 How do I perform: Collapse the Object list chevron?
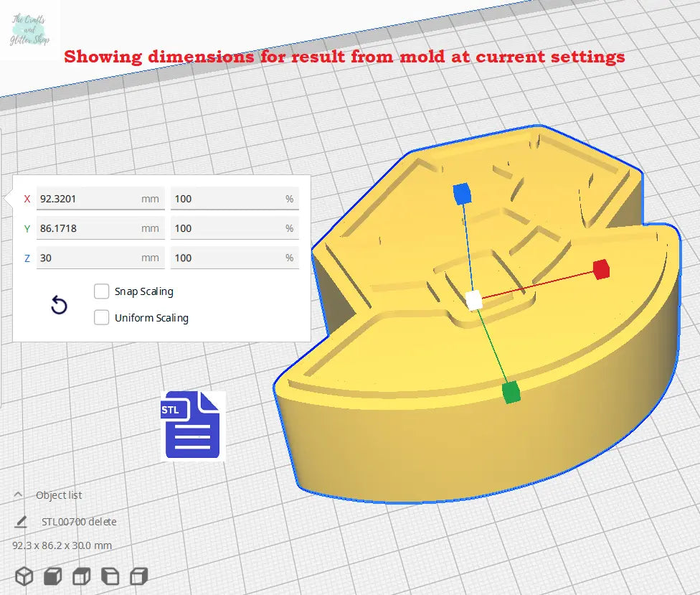tap(19, 495)
